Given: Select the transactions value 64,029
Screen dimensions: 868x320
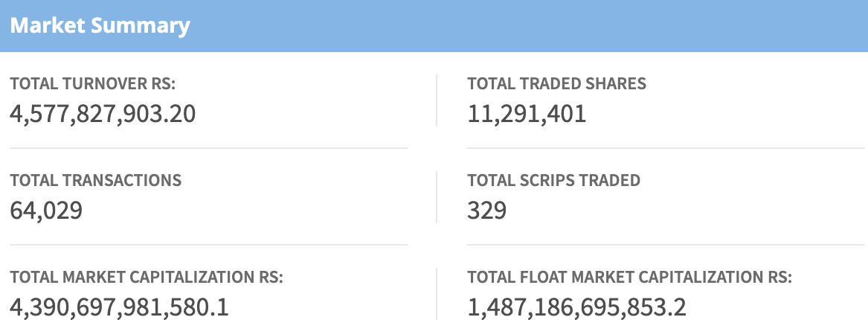Looking at the screenshot, I should (x=46, y=211).
